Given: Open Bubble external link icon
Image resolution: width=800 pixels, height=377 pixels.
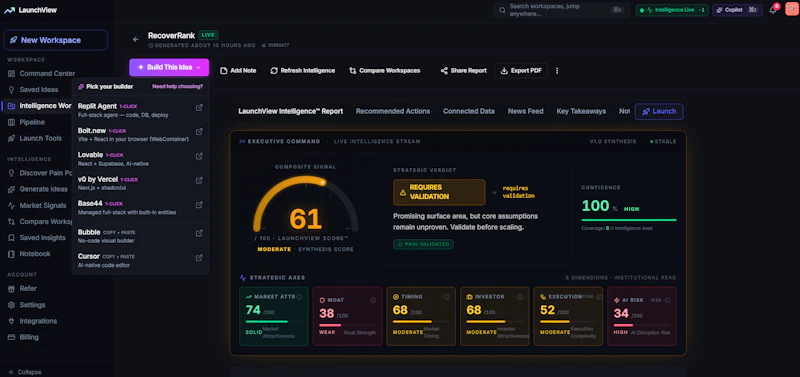Looking at the screenshot, I should (x=199, y=233).
